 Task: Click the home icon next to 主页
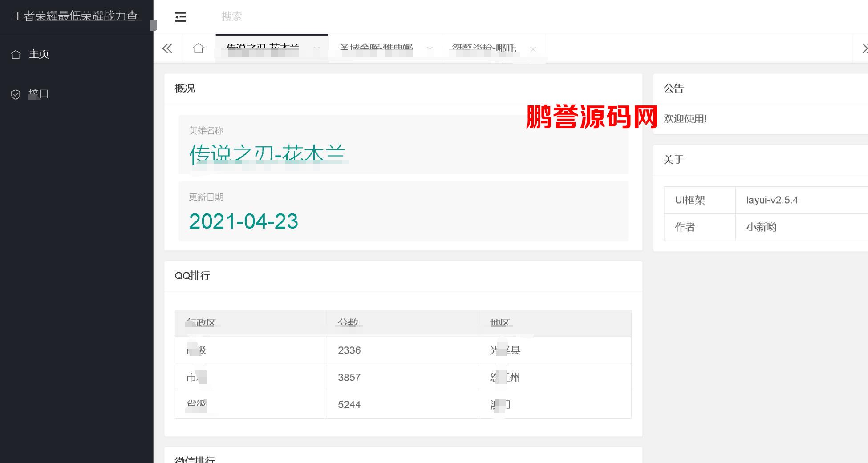pyautogui.click(x=16, y=55)
